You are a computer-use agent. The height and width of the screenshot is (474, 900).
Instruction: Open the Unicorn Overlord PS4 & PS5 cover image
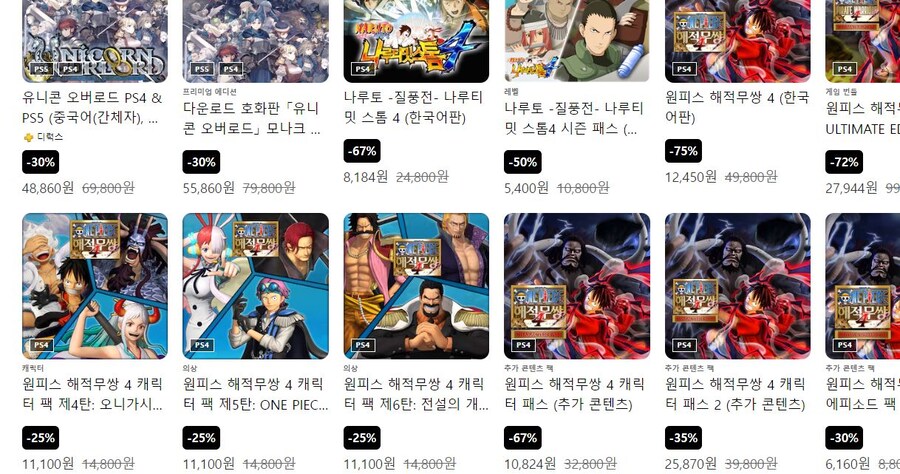95,41
